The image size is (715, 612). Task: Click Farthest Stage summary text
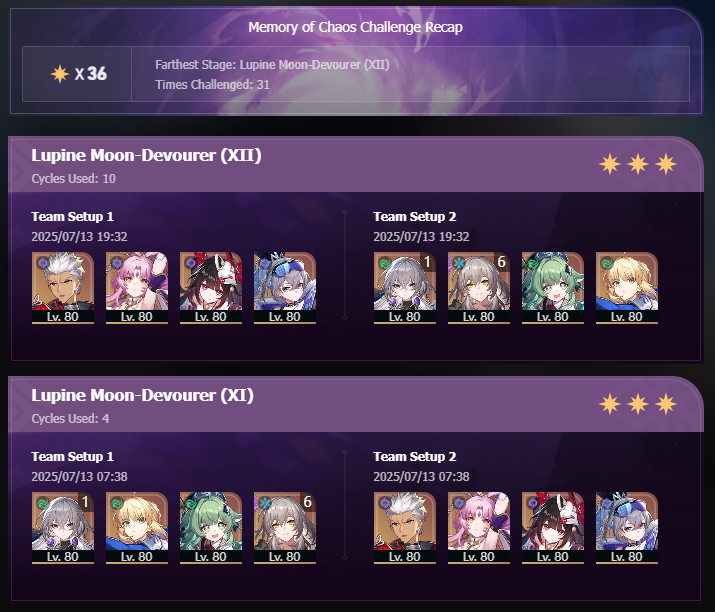[272, 65]
